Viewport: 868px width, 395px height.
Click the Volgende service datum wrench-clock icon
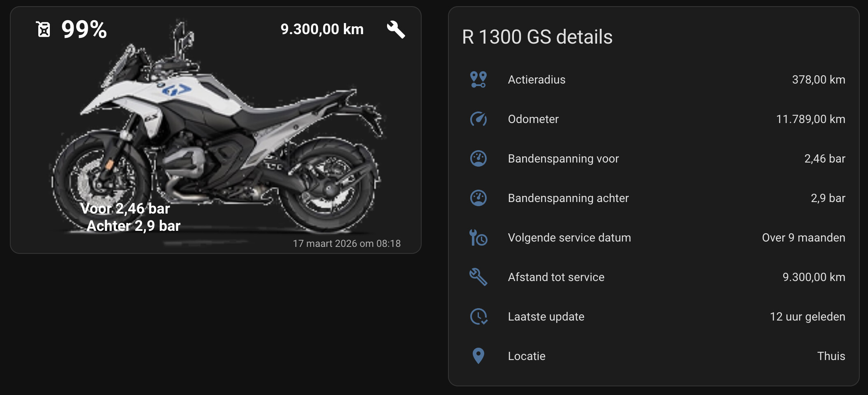tap(478, 237)
